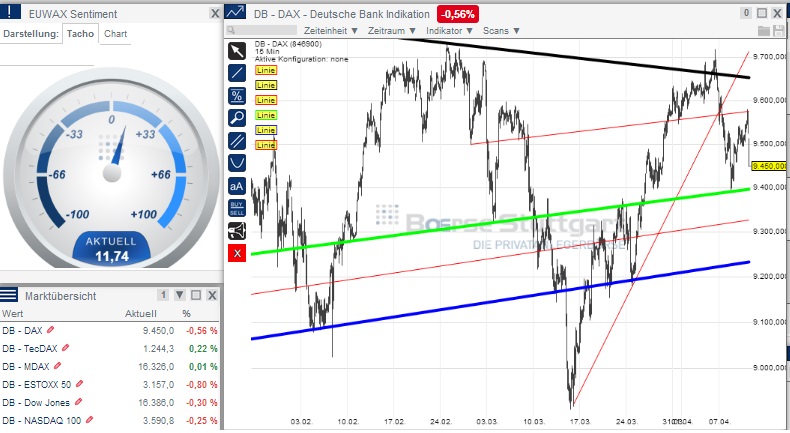Click the exclamation icon of EUWAX Sentiment

tap(10, 12)
